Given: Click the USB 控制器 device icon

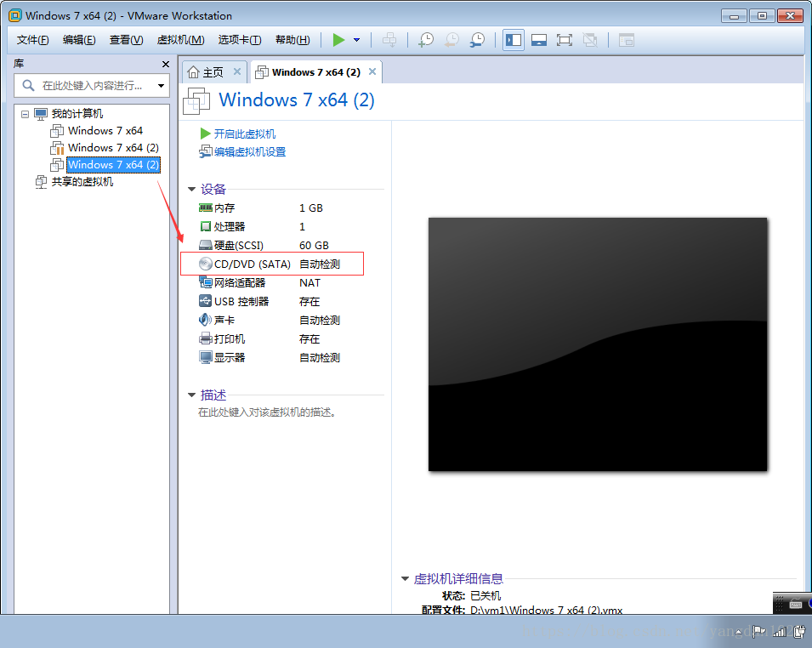Looking at the screenshot, I should click(x=206, y=301).
